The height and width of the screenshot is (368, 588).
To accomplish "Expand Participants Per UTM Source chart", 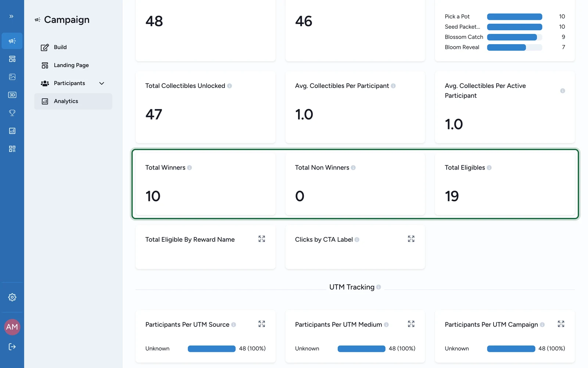I will coord(262,324).
